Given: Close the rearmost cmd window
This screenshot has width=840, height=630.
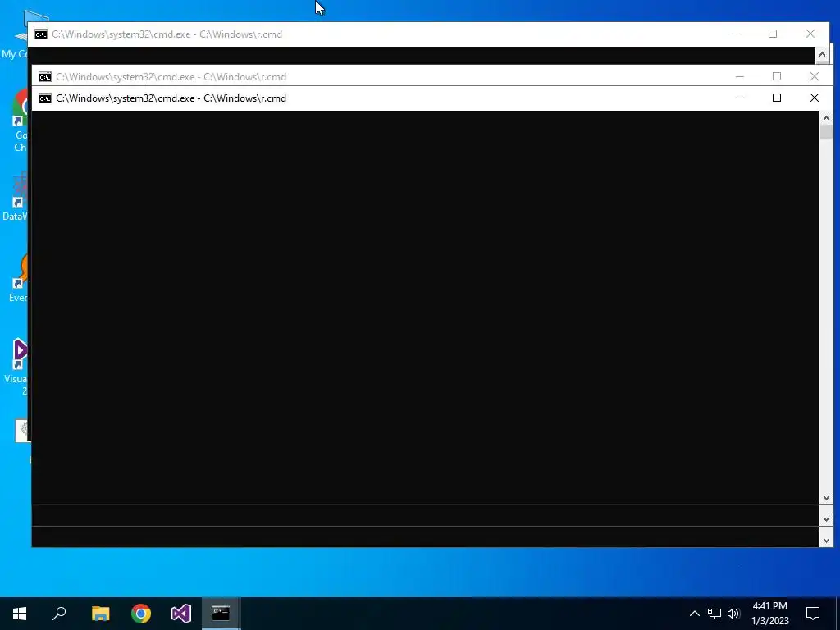Looking at the screenshot, I should coord(810,34).
